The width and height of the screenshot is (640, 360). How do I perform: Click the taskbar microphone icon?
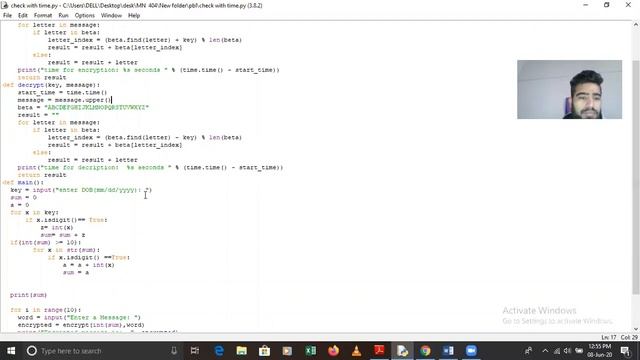[x=173, y=351]
